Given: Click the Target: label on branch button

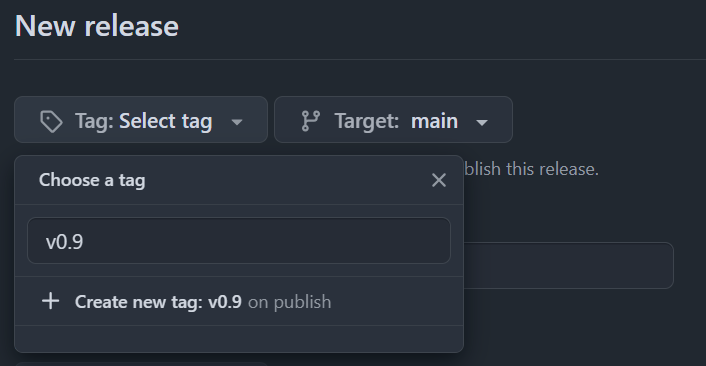Looking at the screenshot, I should [367, 122].
